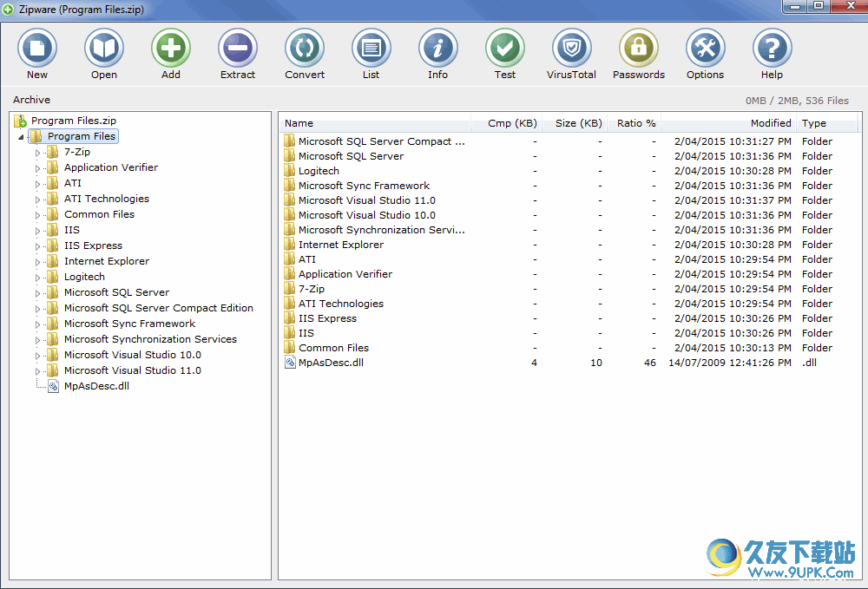Click the Internet Explorer folder icon in file list

pyautogui.click(x=290, y=245)
